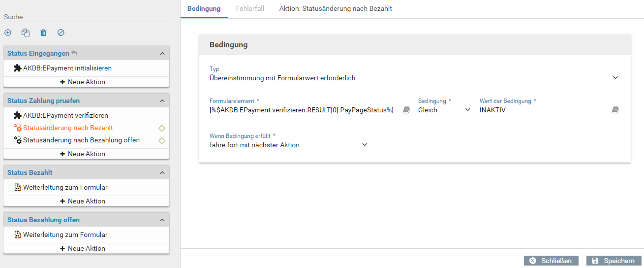Open the Bedingung operator dropdown showing Gleich
This screenshot has width=644, height=268.
[x=445, y=110]
